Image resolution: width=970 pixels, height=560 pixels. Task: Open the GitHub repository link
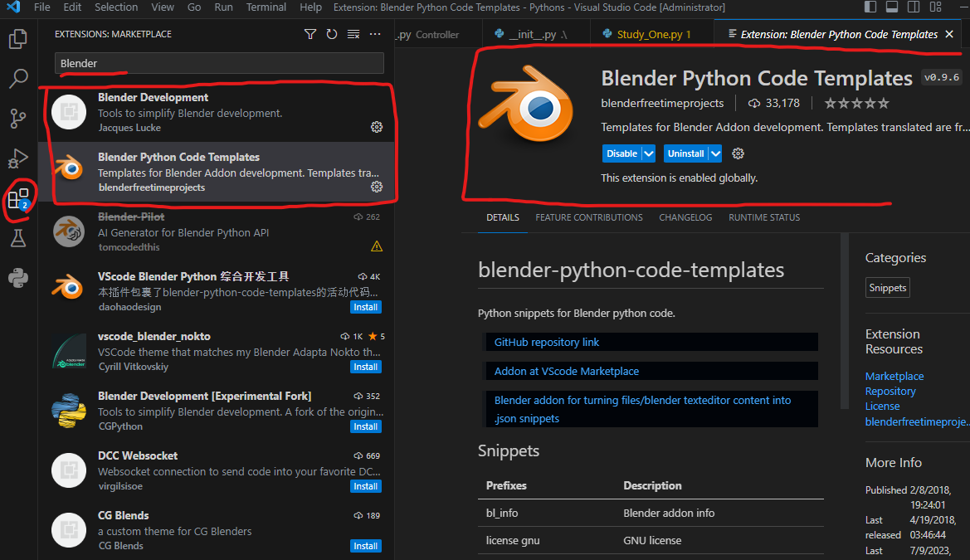546,342
